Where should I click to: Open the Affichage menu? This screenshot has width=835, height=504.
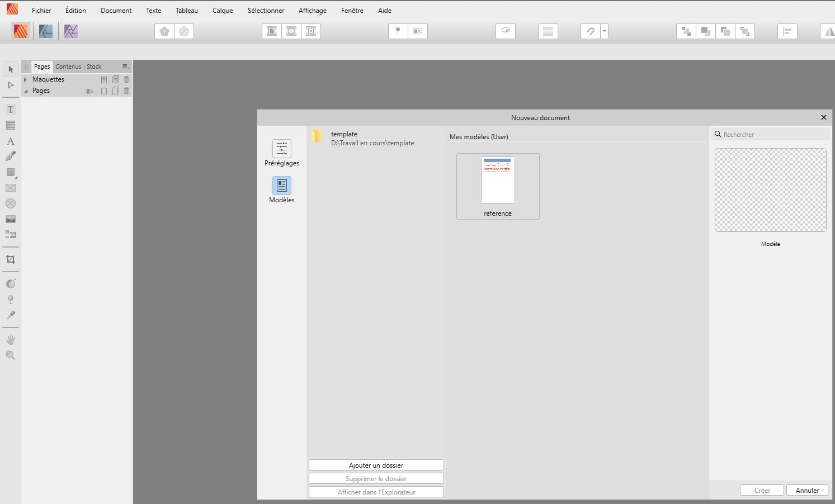(x=313, y=11)
